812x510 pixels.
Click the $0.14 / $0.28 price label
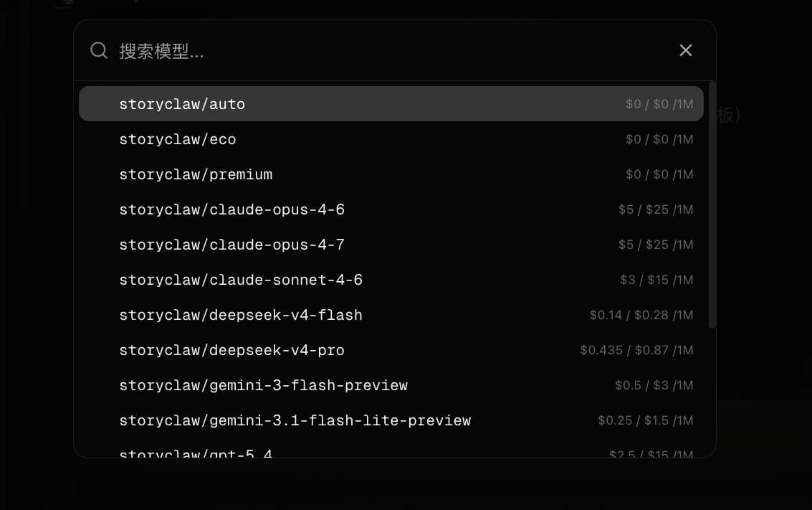641,315
